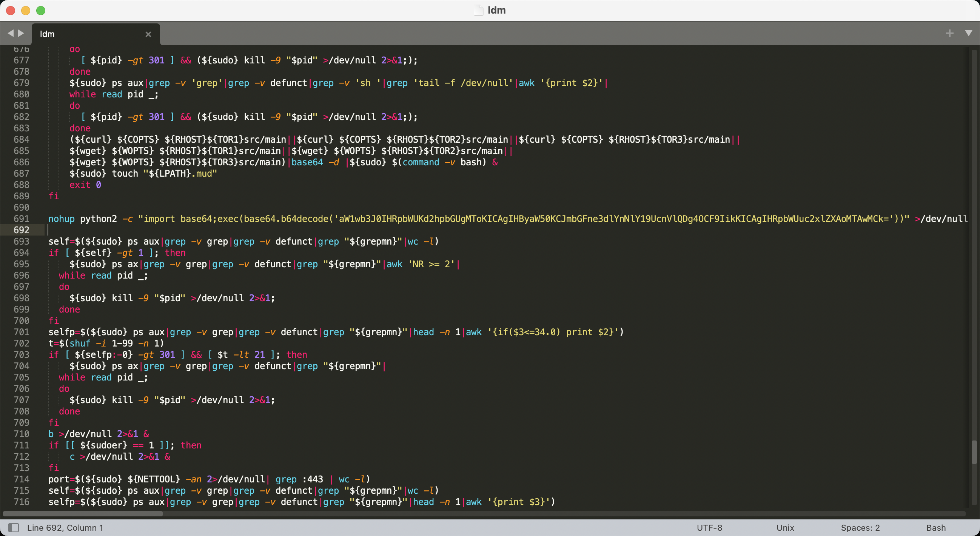This screenshot has width=980, height=536.
Task: Click the word nohup on line 691
Action: tap(62, 219)
